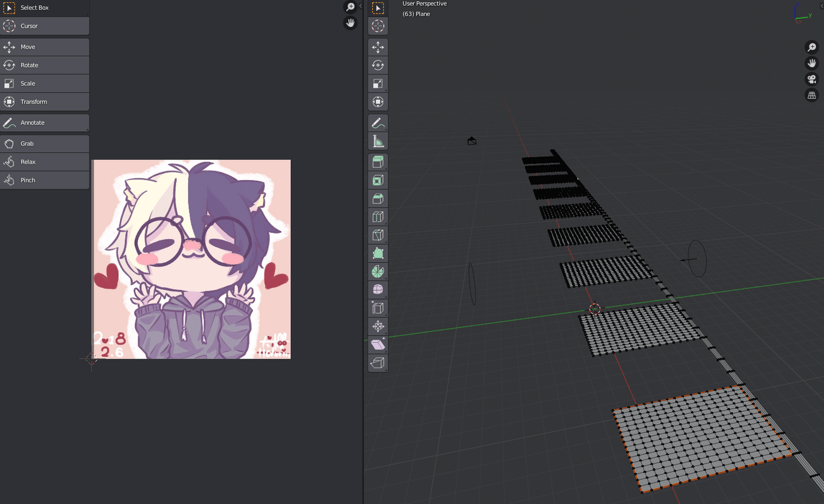Image resolution: width=824 pixels, height=504 pixels.
Task: Select the Measure ruler tool
Action: click(378, 141)
